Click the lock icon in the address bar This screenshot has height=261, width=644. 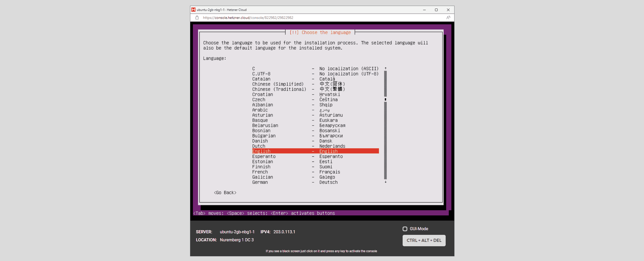[197, 18]
